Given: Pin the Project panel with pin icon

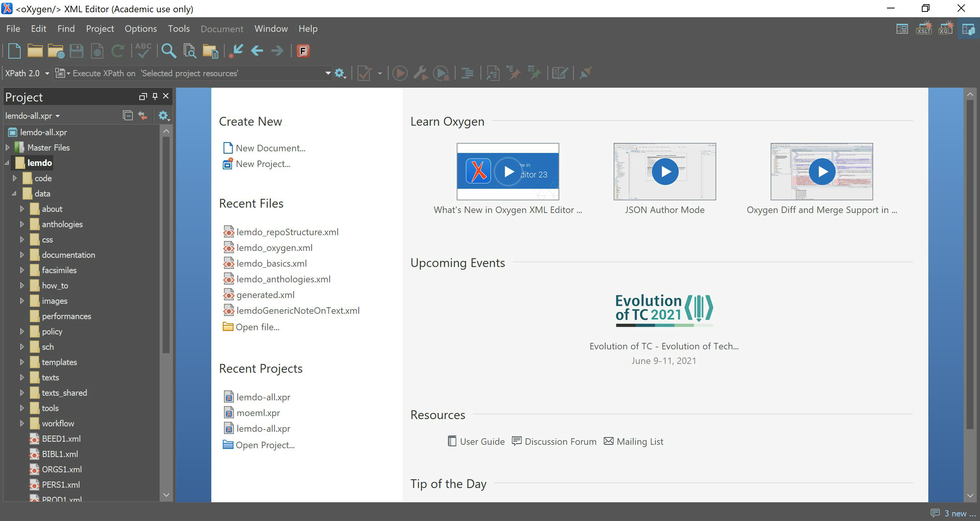Looking at the screenshot, I should point(155,96).
